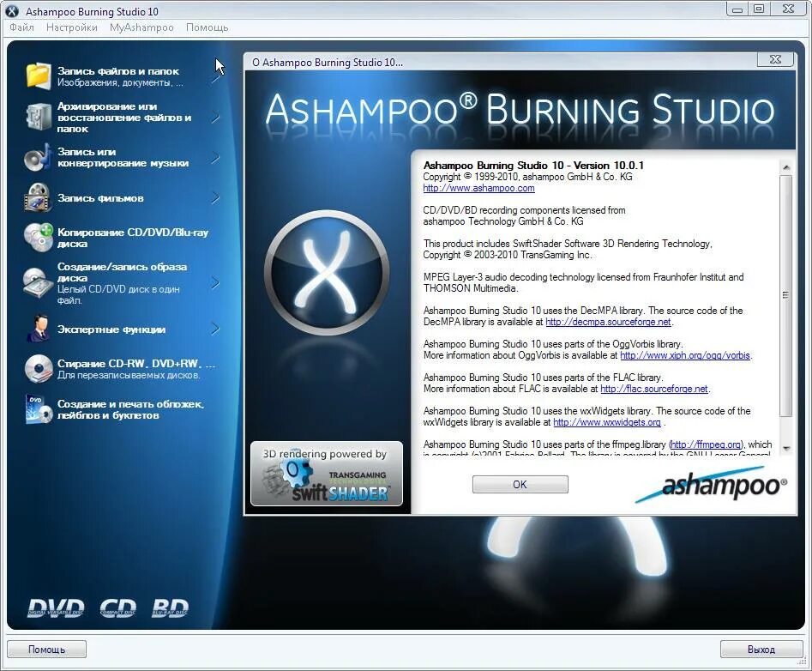This screenshot has height=671, width=812.
Task: Open the ffmpeg.org link
Action: pos(706,444)
